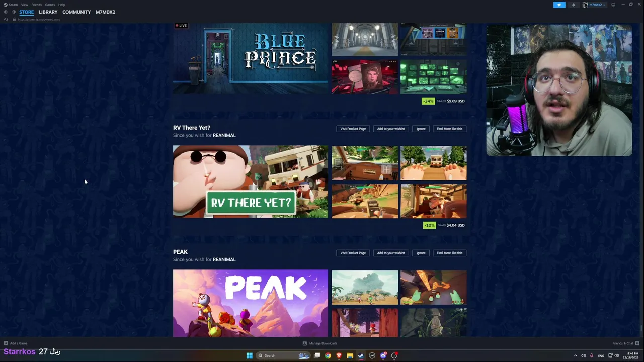Open Blue Prince grand hall screenshot
The height and width of the screenshot is (362, 644).
(365, 39)
